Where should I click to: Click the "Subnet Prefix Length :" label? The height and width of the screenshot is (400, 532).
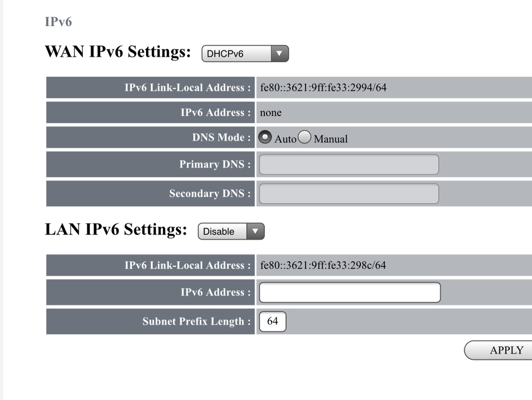point(197,322)
